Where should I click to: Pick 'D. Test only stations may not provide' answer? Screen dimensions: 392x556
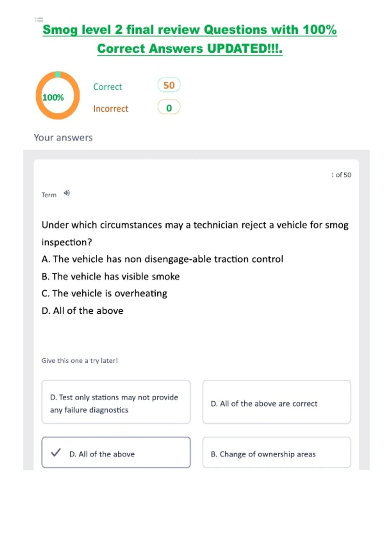116,402
